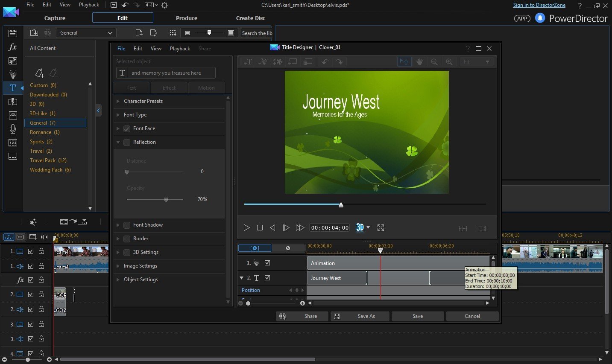The height and width of the screenshot is (364, 612).
Task: Uncheck the Font Face checkbox
Action: (x=127, y=129)
